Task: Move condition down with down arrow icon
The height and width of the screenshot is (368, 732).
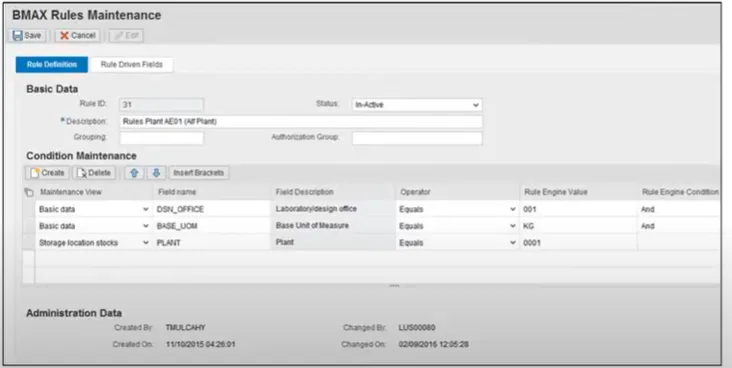Action: 156,173
